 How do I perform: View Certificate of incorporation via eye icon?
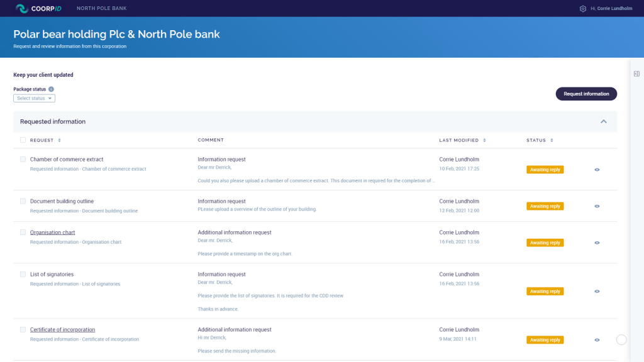tap(597, 340)
